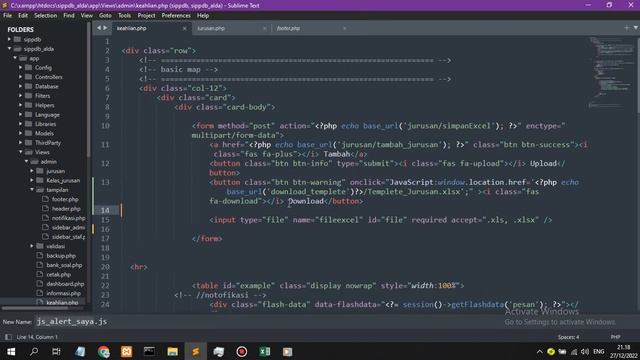Open the View menu
Viewport: 640px width, 360px height.
(87, 16)
